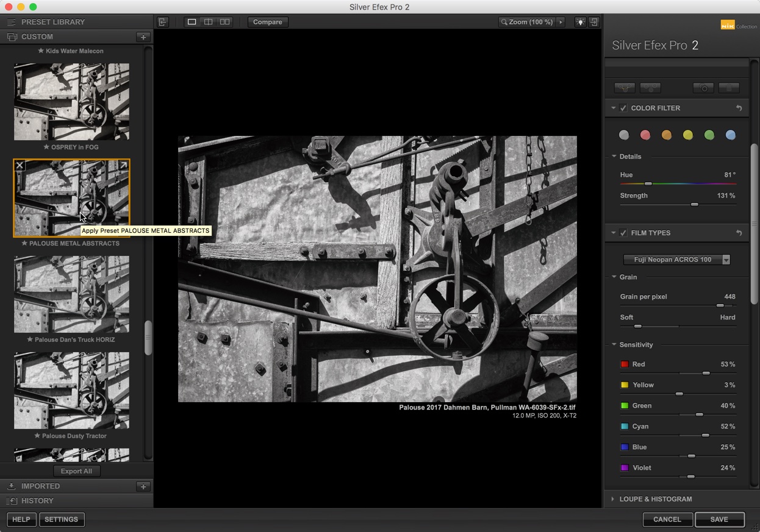Click the first control point tool button
The image size is (760, 532).
click(x=625, y=88)
